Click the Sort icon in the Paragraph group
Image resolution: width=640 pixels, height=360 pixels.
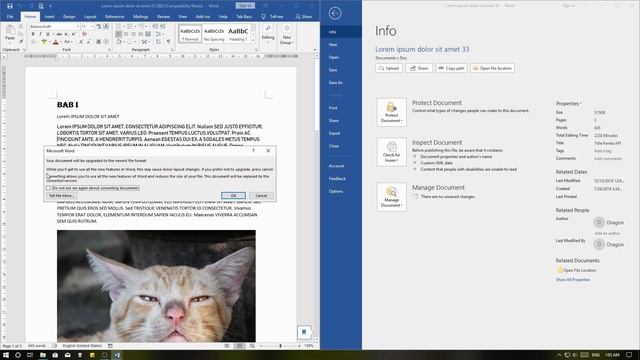(158, 42)
